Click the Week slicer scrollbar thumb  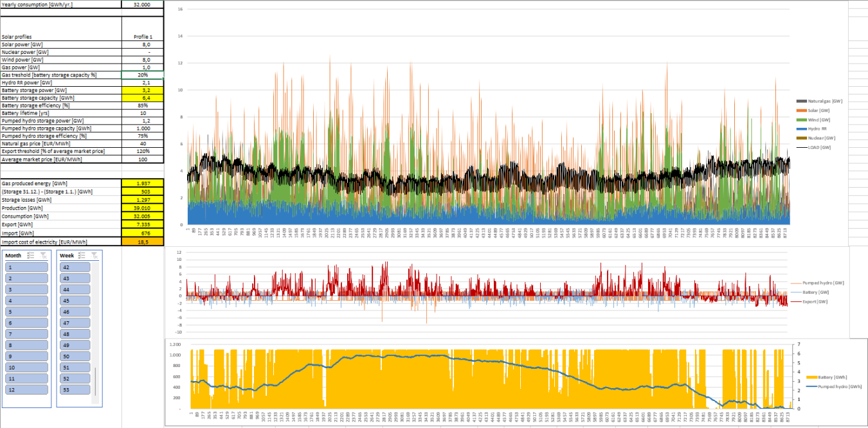pyautogui.click(x=95, y=382)
